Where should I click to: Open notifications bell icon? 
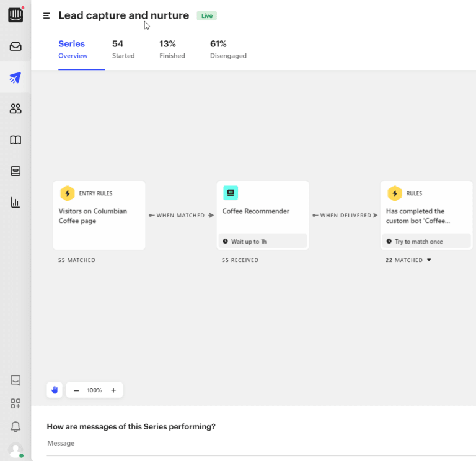(15, 427)
